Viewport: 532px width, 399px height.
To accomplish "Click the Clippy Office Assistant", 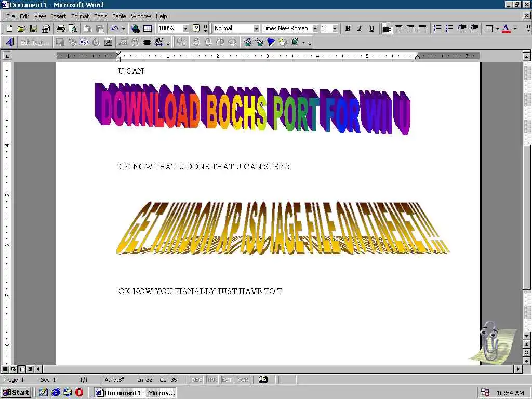I will 492,343.
